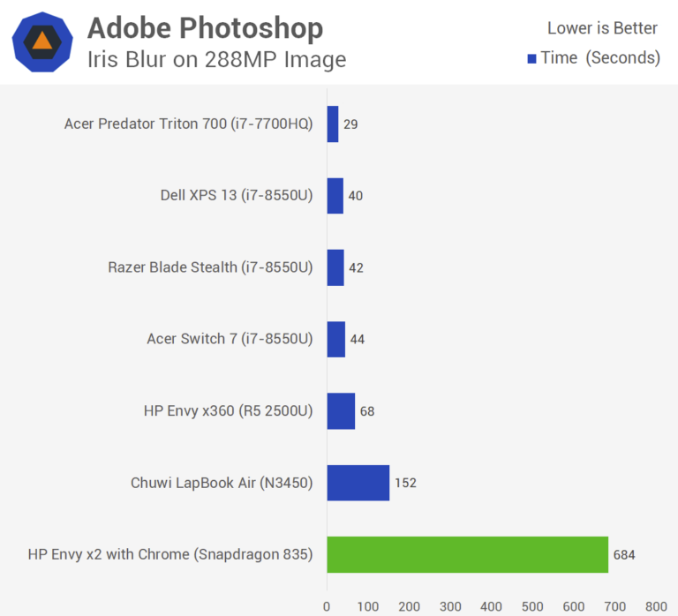Select the Razer Blade Stealth bar
The height and width of the screenshot is (616, 678).
335,267
